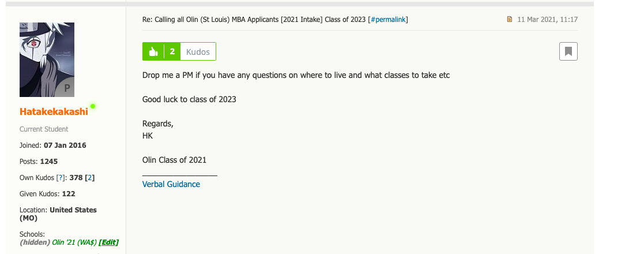The height and width of the screenshot is (254, 644).
Task: Click the kudos count number 2
Action: tap(172, 51)
